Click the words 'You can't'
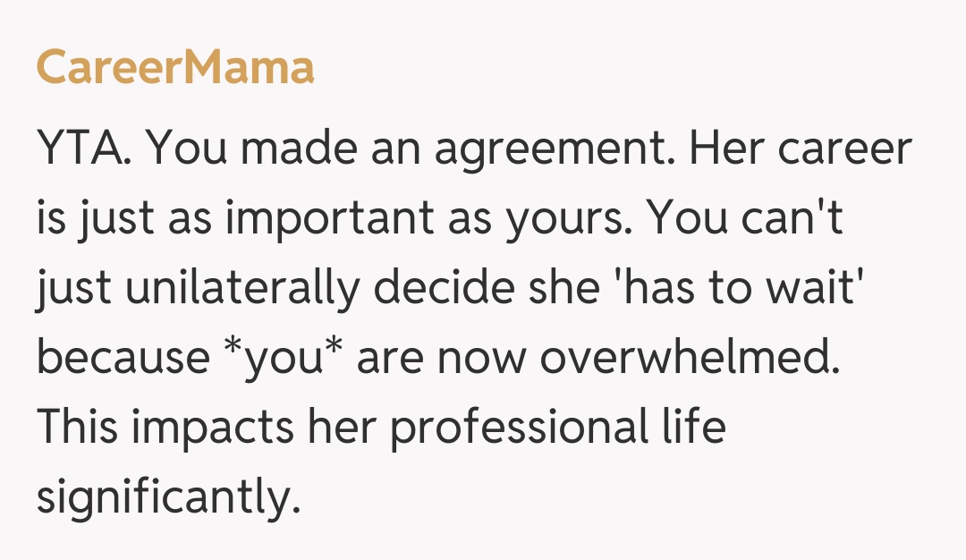This screenshot has height=560, width=966. (x=744, y=219)
